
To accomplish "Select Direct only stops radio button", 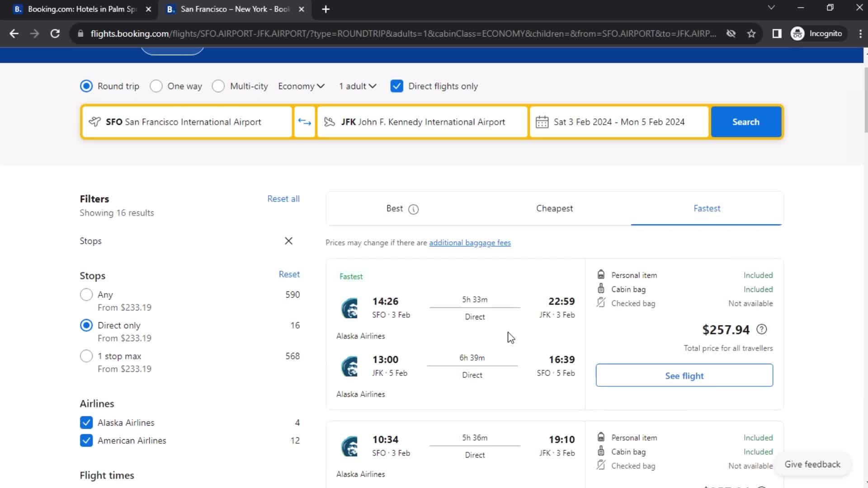I will [86, 325].
